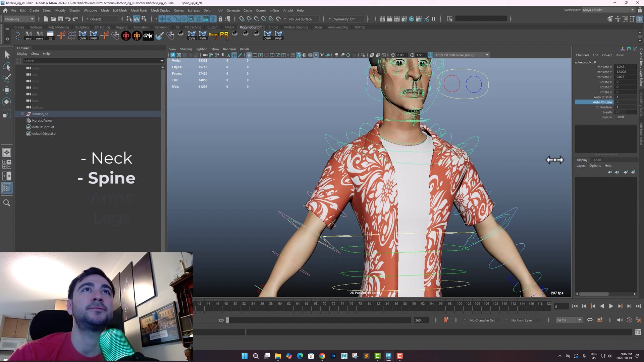
Task: Toggle the viewport grid icon
Action: 249,55
